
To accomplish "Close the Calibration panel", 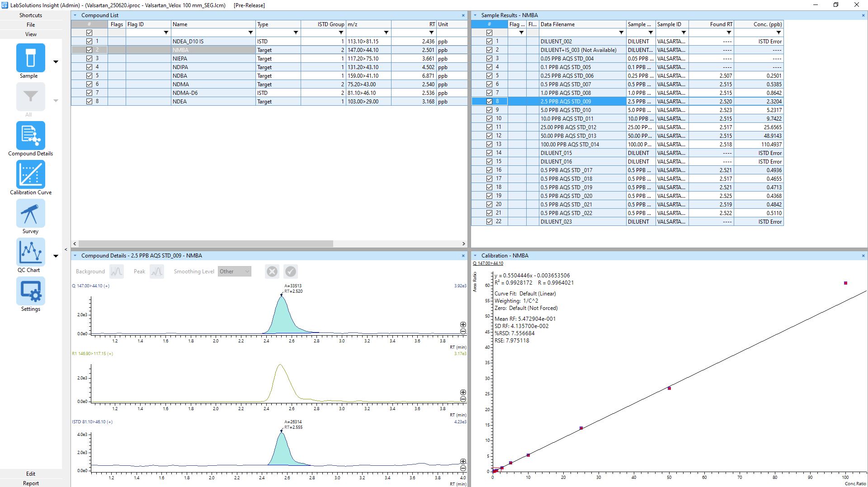I will (863, 256).
